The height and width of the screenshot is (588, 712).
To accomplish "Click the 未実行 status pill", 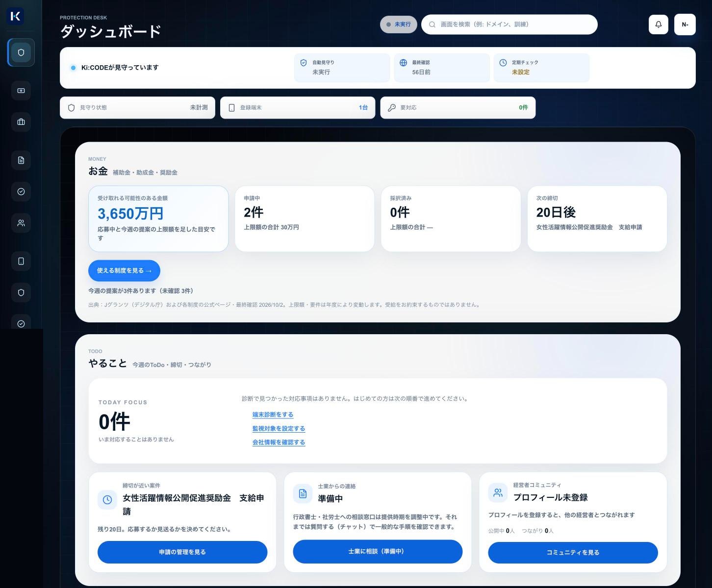I will click(399, 24).
